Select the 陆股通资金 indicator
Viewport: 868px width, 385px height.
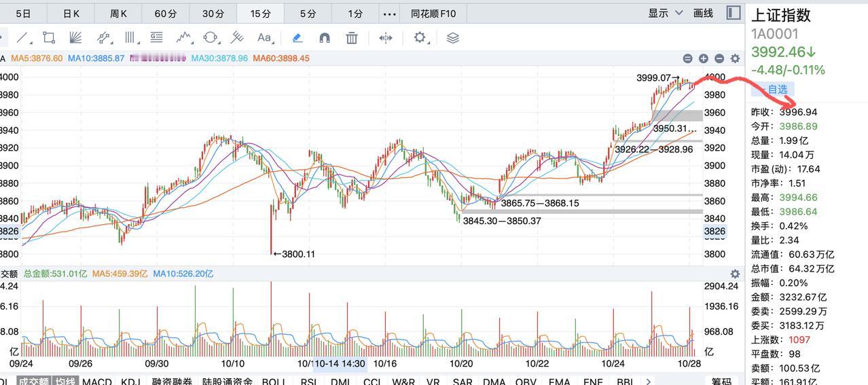pyautogui.click(x=227, y=382)
